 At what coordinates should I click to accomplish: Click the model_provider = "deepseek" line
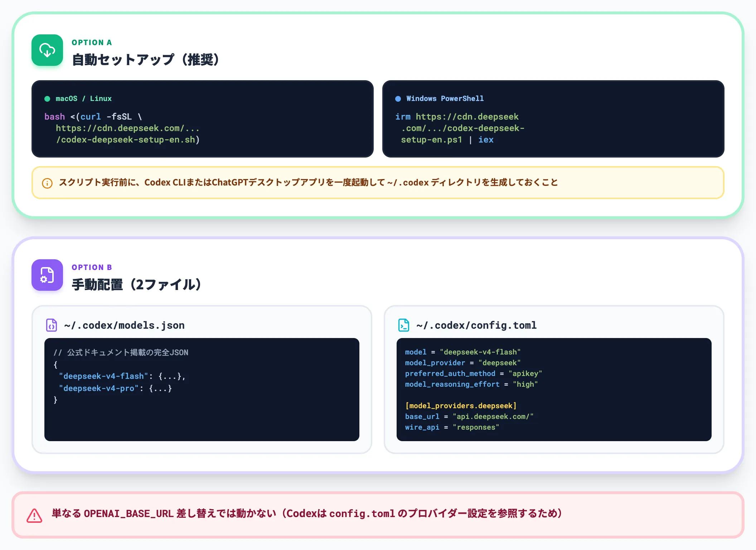point(463,363)
